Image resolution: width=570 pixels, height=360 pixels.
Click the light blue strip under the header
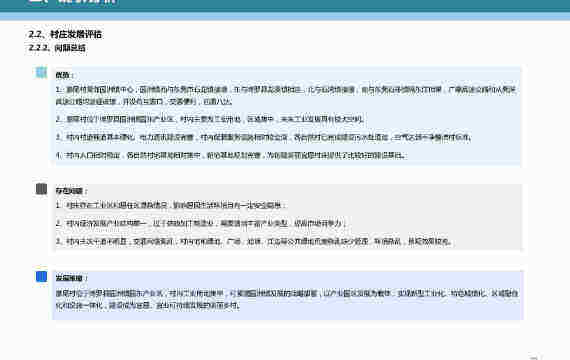tap(285, 16)
